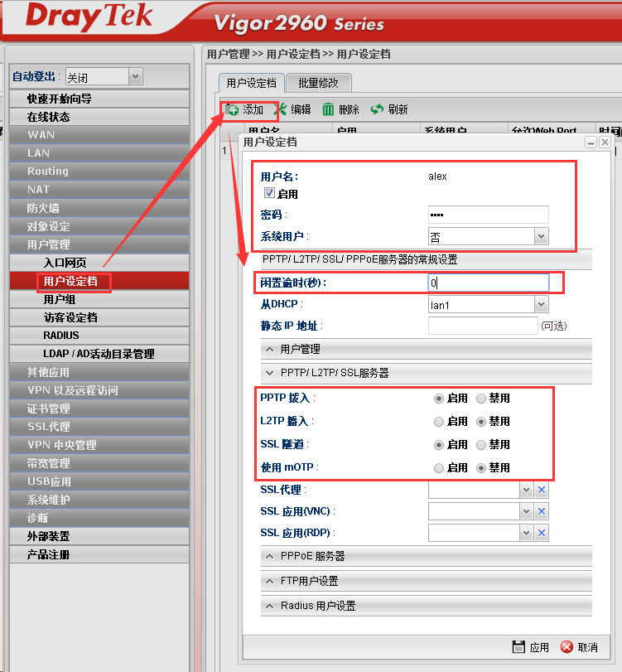Select 启用 for L2TP 播入

point(439,422)
